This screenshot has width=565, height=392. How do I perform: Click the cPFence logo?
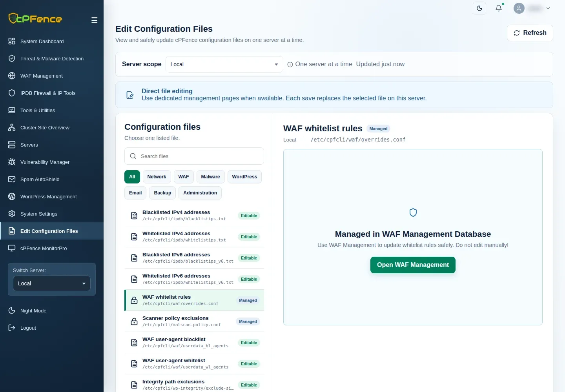click(x=35, y=18)
